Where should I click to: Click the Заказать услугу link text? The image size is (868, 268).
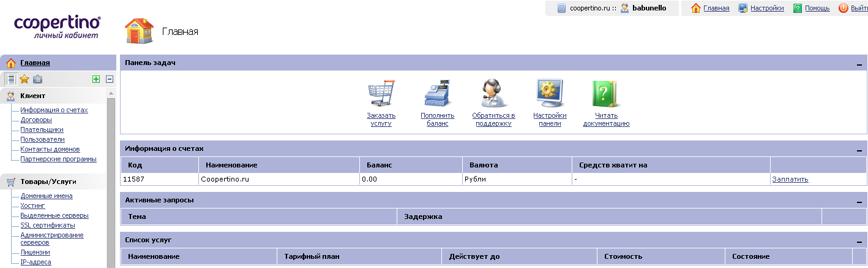point(381,120)
